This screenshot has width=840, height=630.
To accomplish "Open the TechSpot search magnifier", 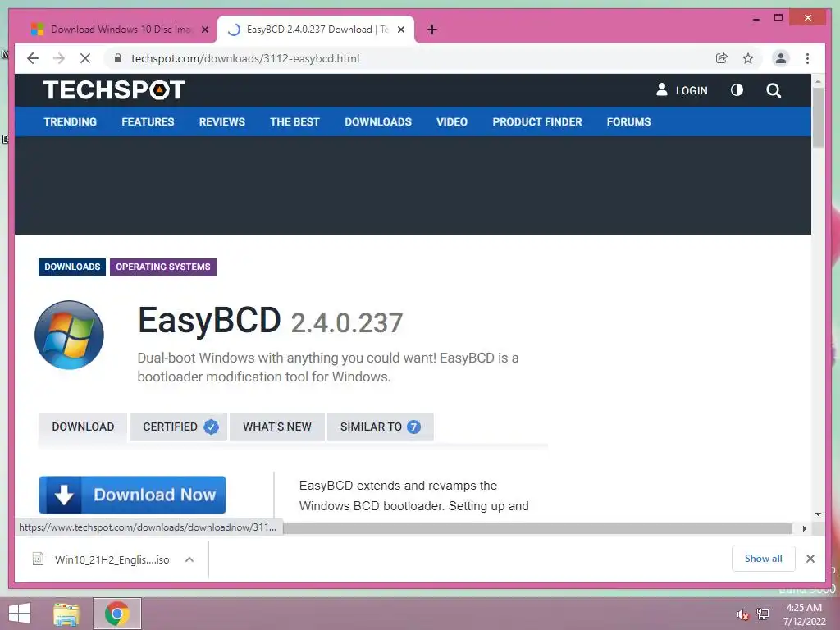I will point(773,90).
